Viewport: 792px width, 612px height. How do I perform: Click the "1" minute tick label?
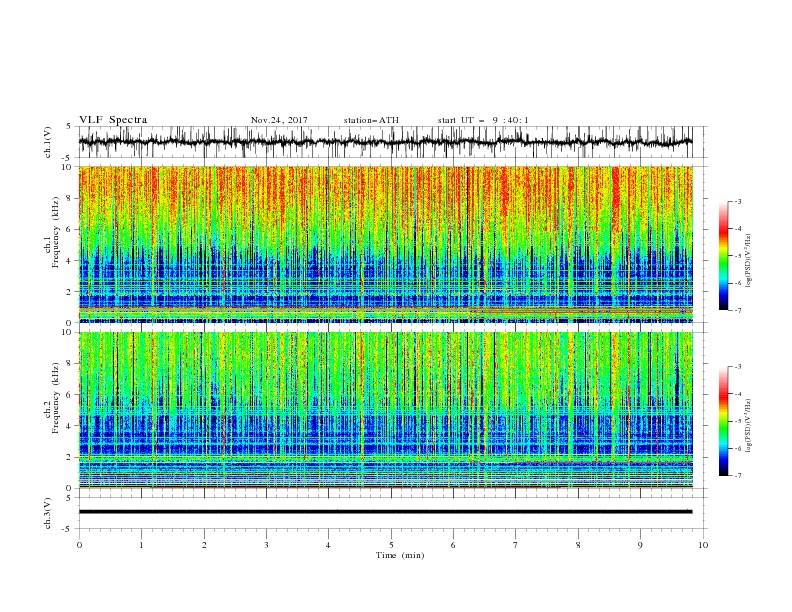(141, 545)
